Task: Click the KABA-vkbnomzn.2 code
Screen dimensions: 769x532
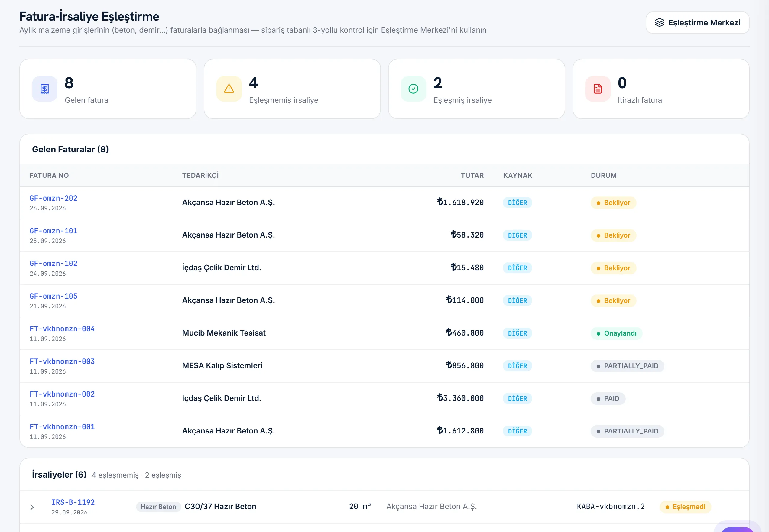Action: pos(611,507)
